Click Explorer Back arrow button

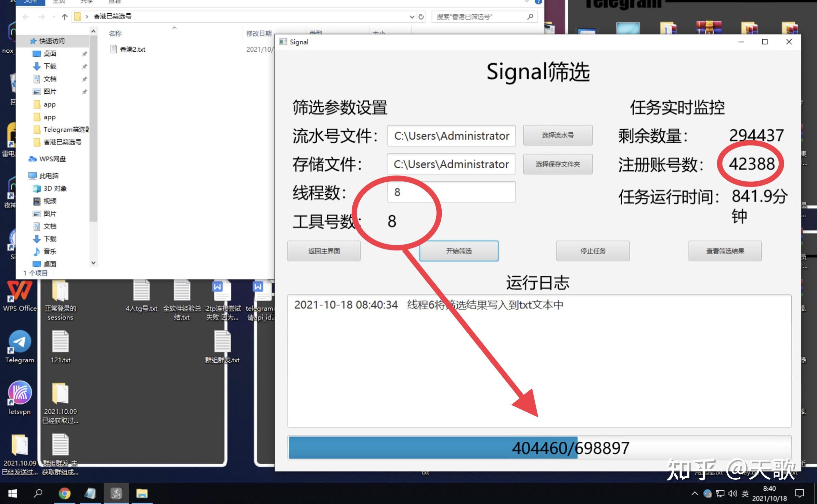pyautogui.click(x=26, y=17)
